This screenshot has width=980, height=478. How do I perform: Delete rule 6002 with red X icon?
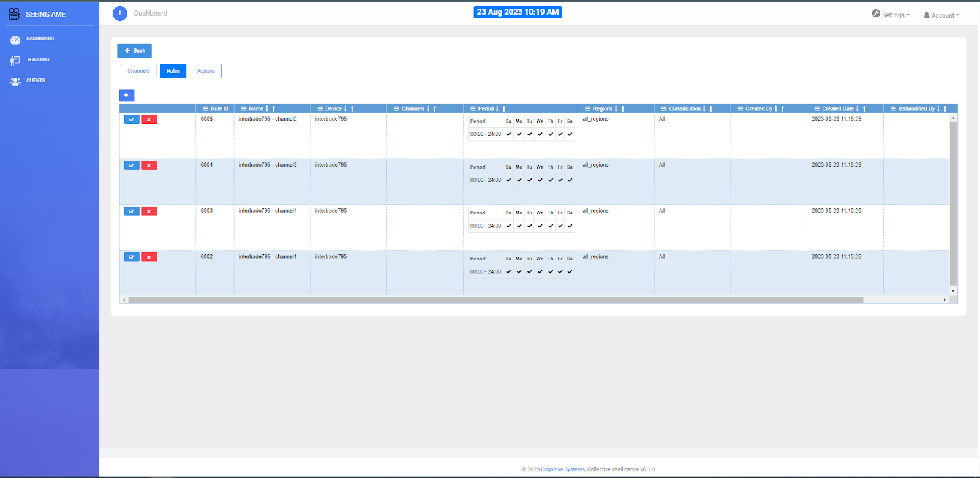coord(149,257)
